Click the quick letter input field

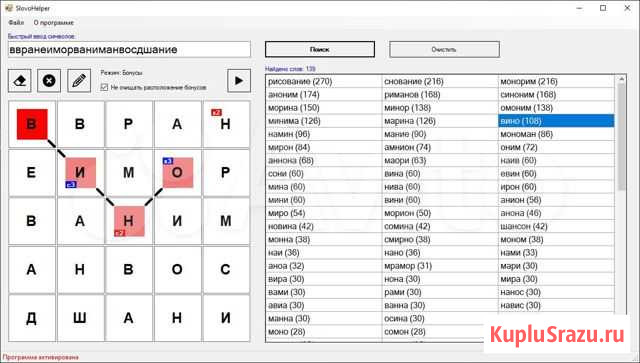[x=129, y=49]
